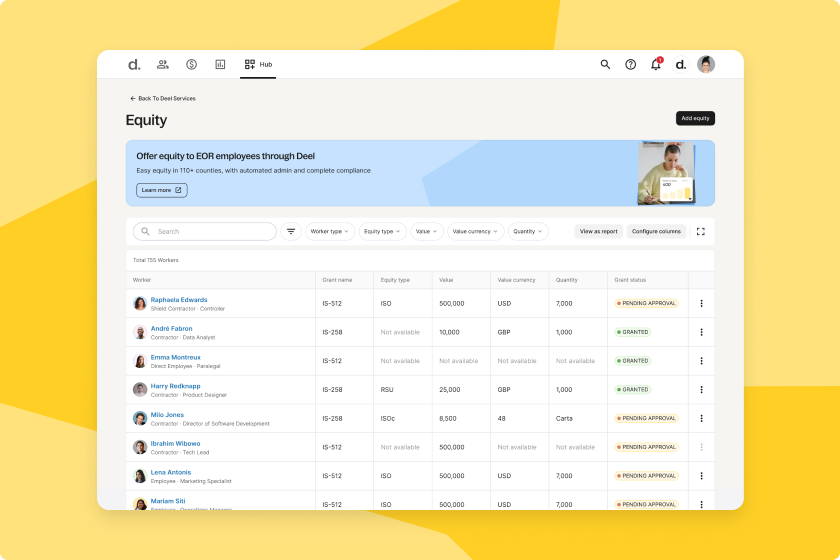Viewport: 840px width, 560px height.
Task: Click Granted badge in Harry Redknapp row
Action: tap(633, 390)
